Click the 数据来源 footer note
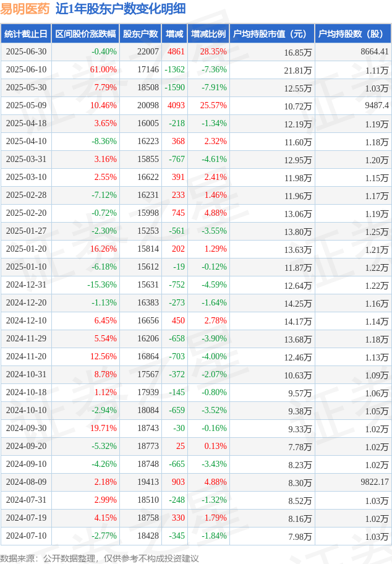This screenshot has width=392, height=564. [x=100, y=558]
